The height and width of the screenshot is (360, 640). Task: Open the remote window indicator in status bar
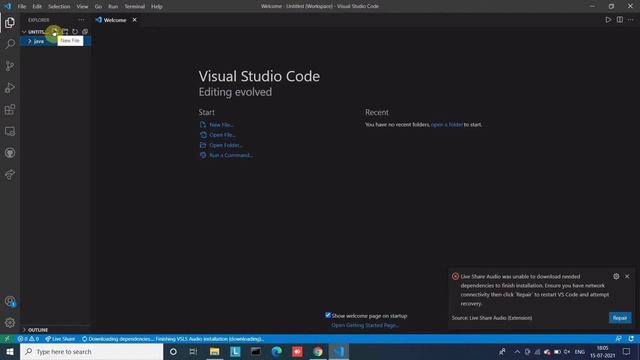7,339
